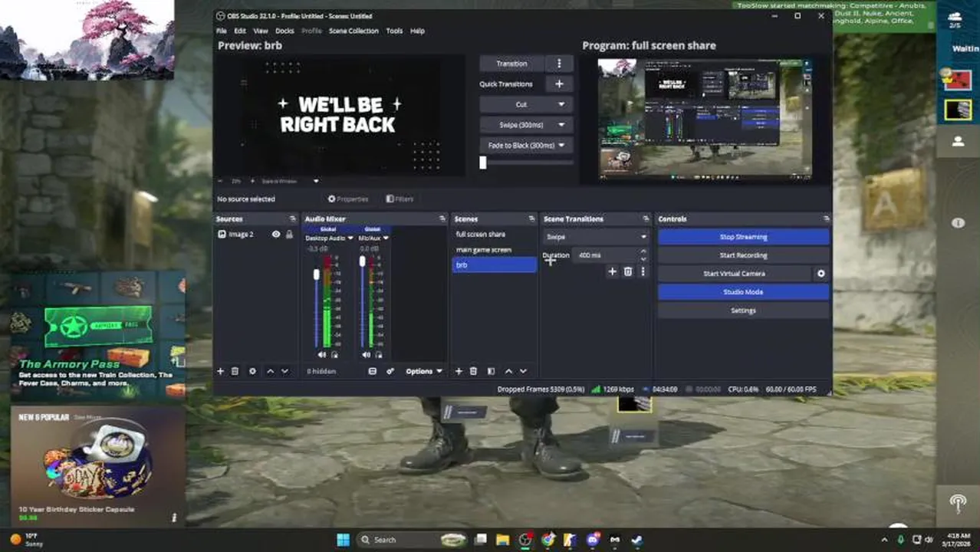Add a configurable scene transition
This screenshot has height=552, width=980.
612,271
